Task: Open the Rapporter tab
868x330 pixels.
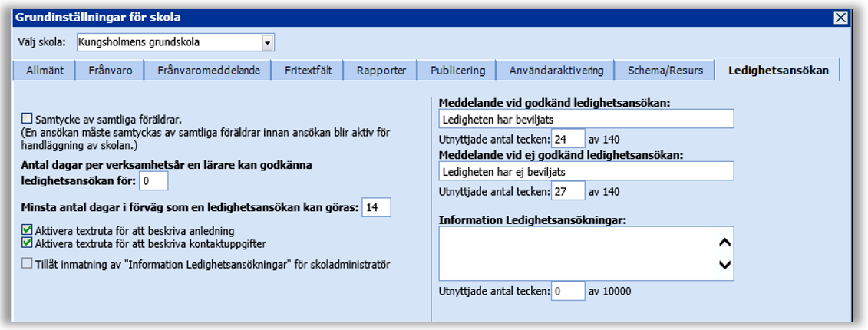Action: coord(381,71)
